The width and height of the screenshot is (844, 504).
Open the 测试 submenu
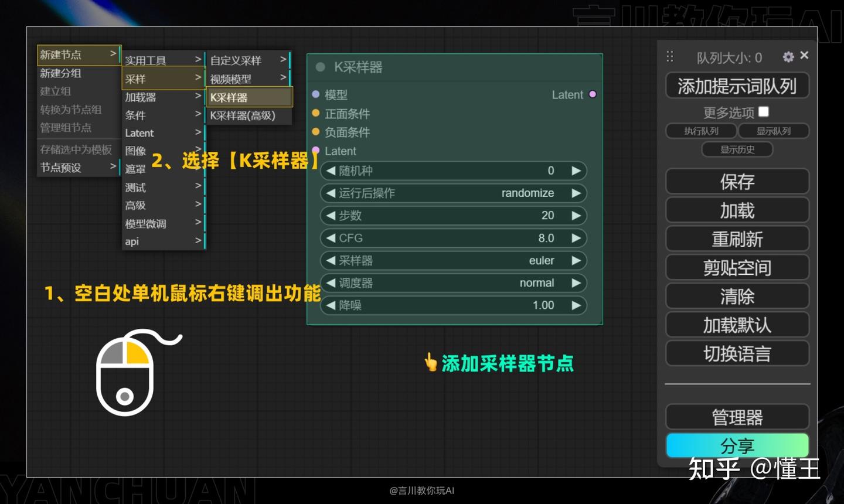(x=163, y=187)
